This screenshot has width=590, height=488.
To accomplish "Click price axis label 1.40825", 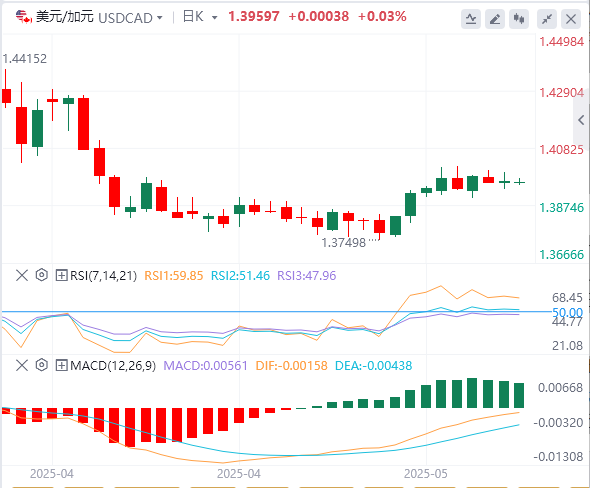I will point(561,150).
